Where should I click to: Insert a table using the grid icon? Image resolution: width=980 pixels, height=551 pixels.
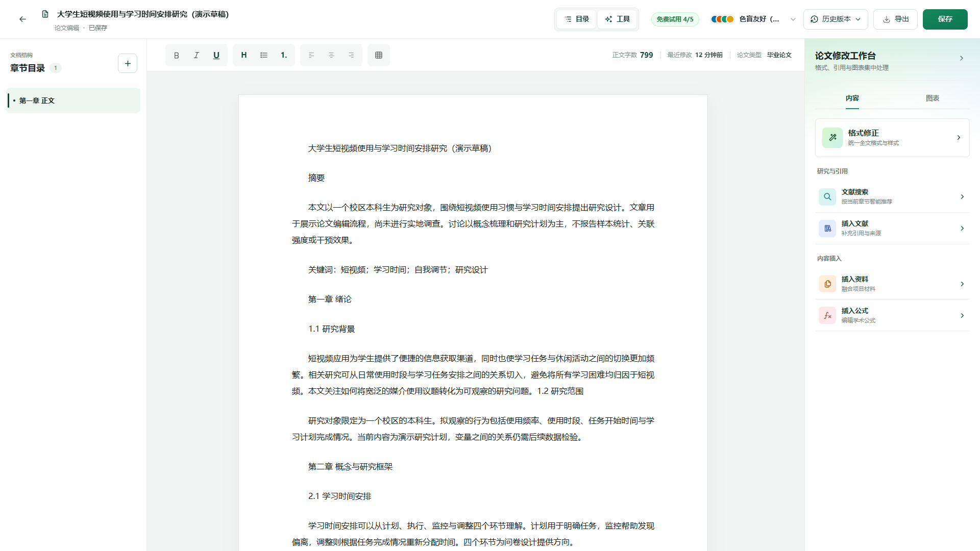pyautogui.click(x=379, y=55)
